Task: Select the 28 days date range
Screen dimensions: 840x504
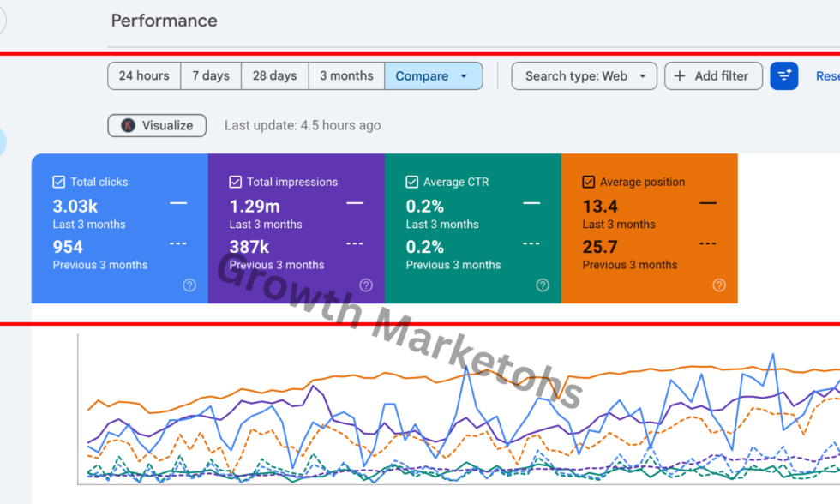Action: click(x=275, y=76)
